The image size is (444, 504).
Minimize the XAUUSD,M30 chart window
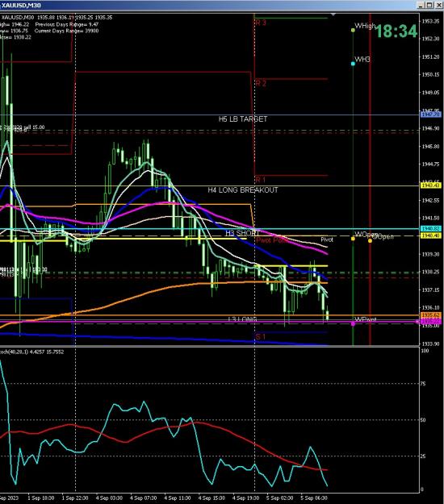[421, 5]
